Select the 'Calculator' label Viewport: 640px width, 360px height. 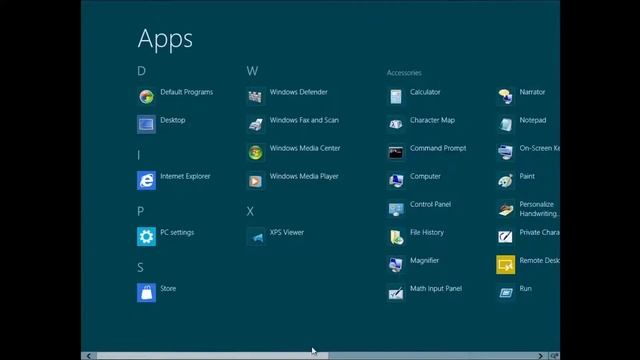pos(425,92)
